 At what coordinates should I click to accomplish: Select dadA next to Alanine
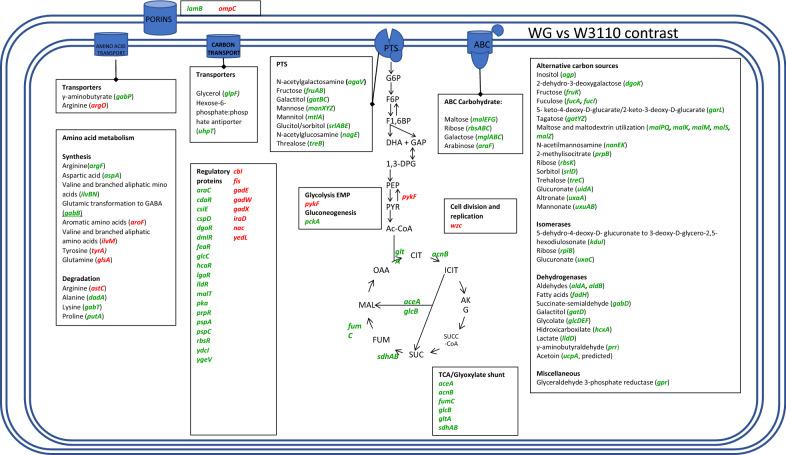(97, 298)
